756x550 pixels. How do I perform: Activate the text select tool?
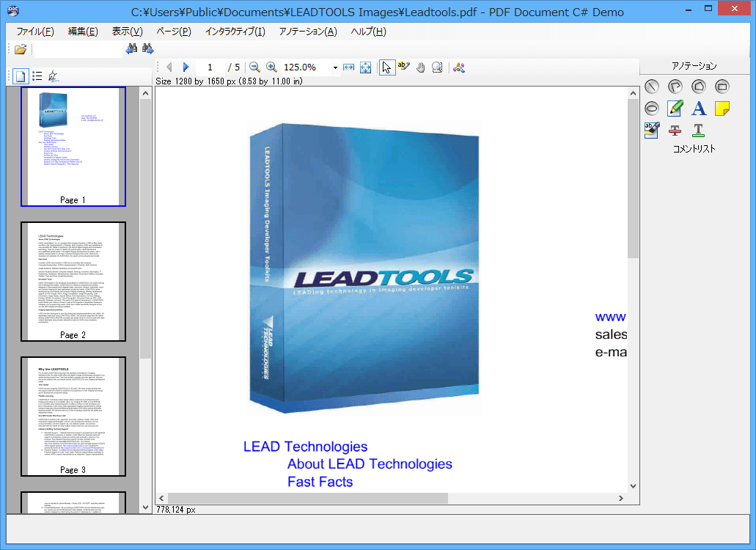point(404,67)
